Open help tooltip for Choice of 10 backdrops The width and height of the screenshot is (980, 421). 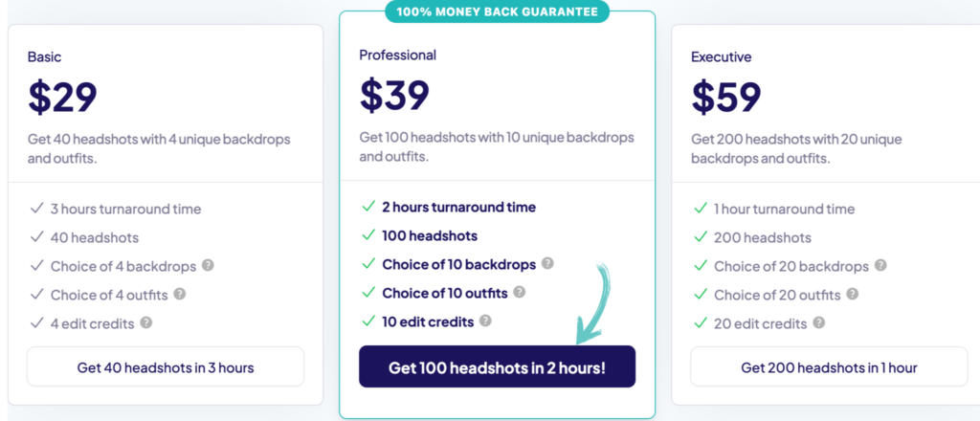click(547, 263)
